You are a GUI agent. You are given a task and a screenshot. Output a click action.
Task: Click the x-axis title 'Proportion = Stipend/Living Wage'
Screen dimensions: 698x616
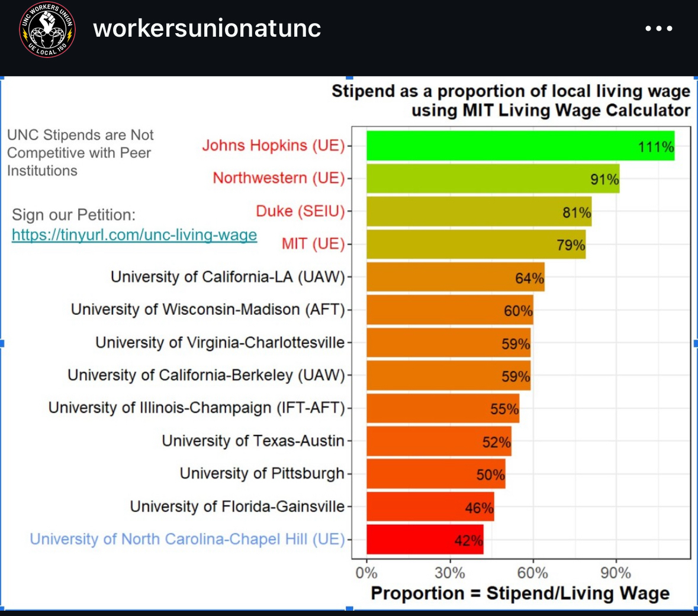click(520, 594)
